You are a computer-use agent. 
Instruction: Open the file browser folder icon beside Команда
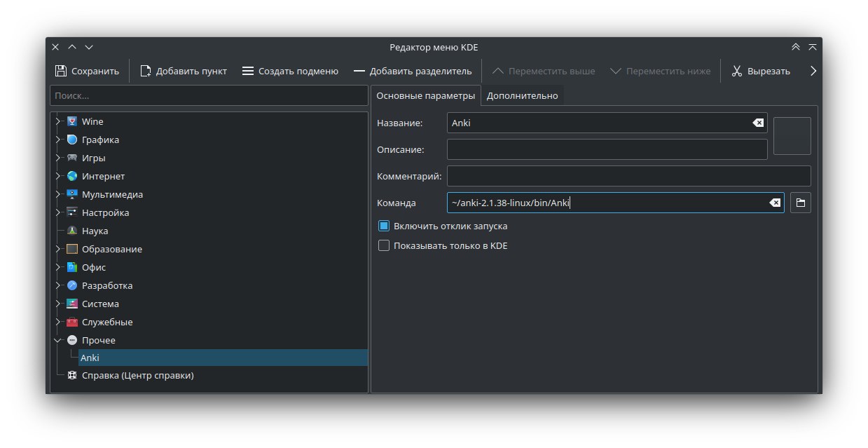[801, 203]
